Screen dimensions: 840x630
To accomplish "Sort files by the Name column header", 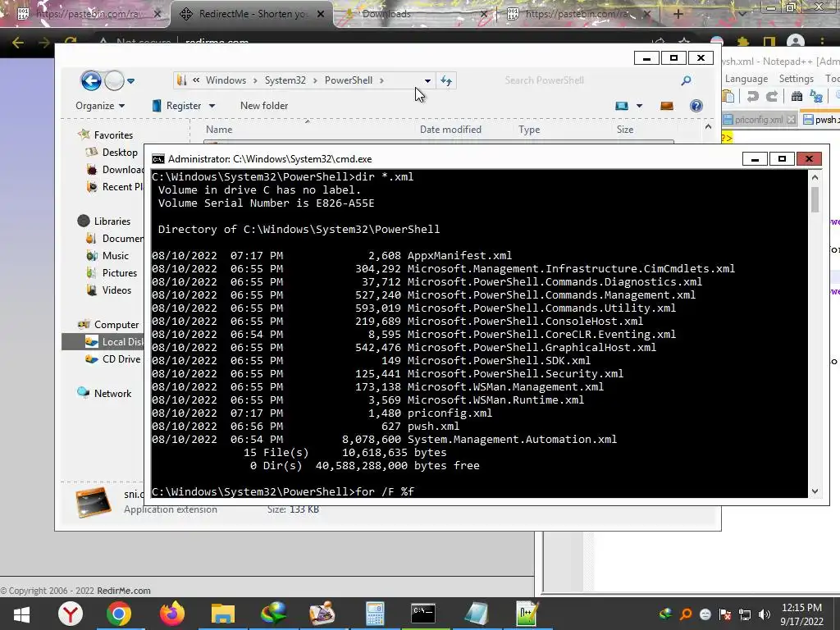I will point(219,129).
